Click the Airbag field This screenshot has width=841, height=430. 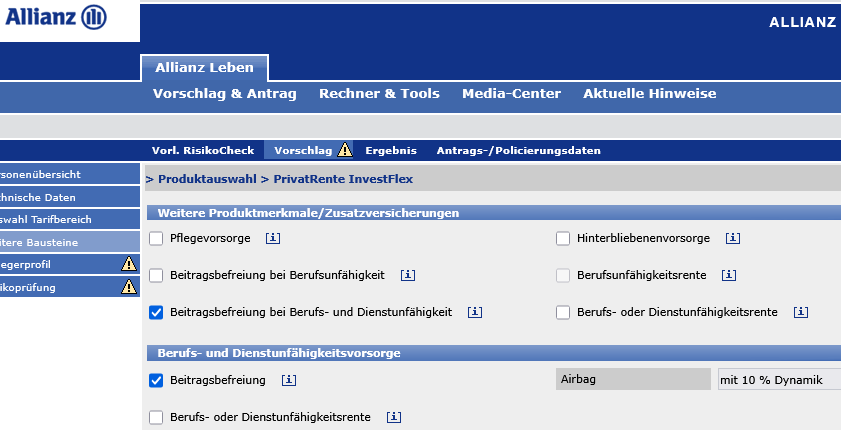[x=633, y=379]
